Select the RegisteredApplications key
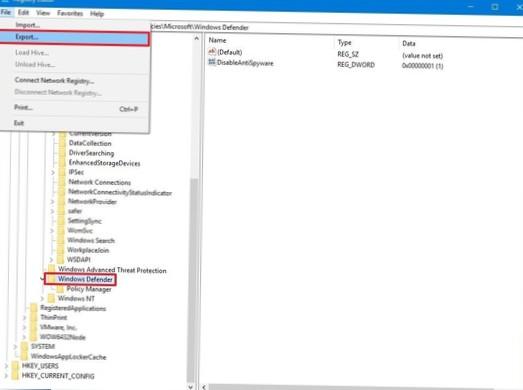Image resolution: width=523 pixels, height=390 pixels. pos(73,308)
